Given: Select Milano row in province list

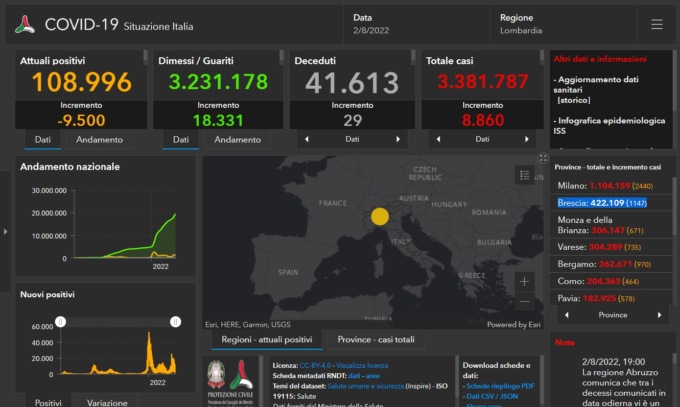Looking at the screenshot, I should coord(611,186).
